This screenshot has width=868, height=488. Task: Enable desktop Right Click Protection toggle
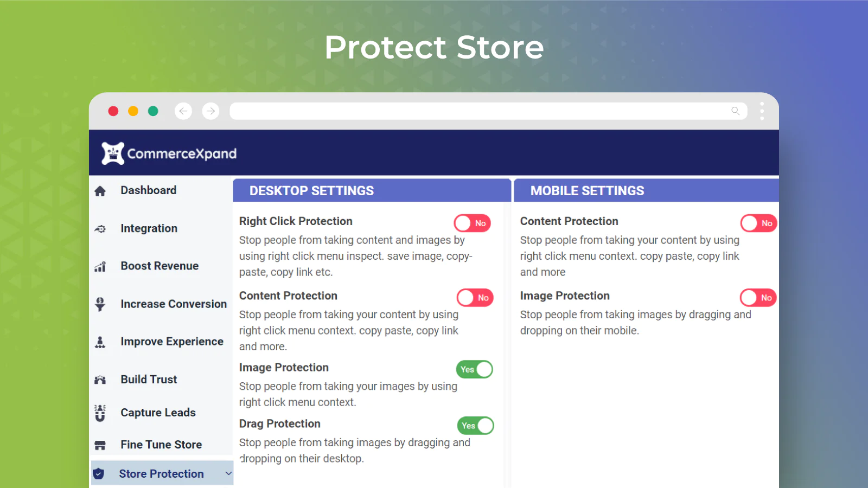(x=472, y=223)
